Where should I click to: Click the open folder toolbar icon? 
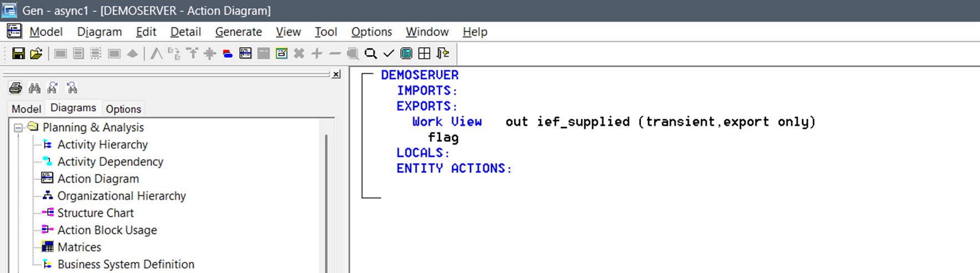tap(36, 53)
